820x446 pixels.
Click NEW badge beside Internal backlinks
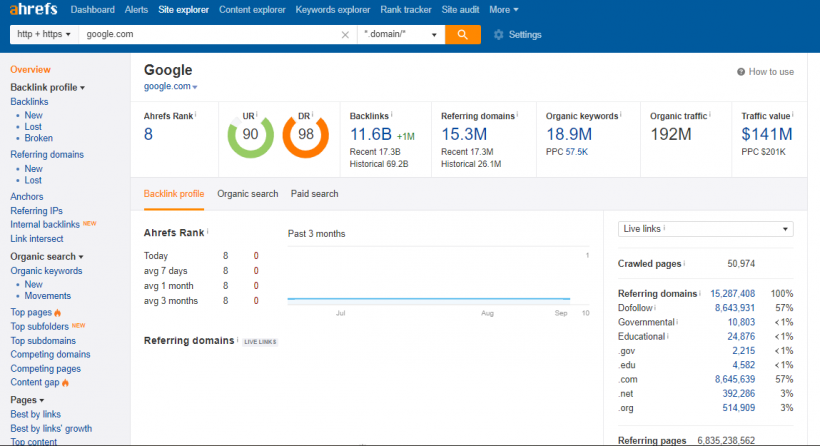coord(90,223)
